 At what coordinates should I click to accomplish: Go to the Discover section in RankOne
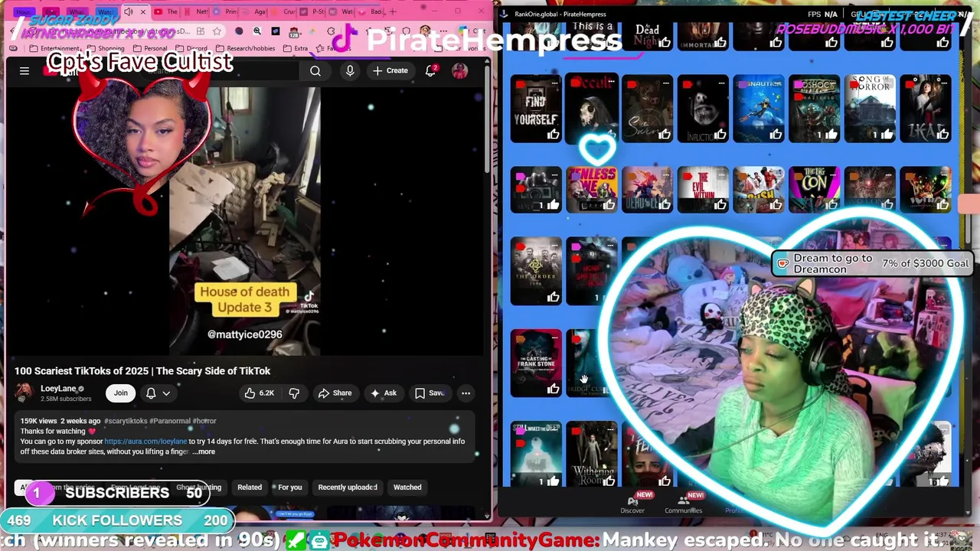click(x=632, y=504)
